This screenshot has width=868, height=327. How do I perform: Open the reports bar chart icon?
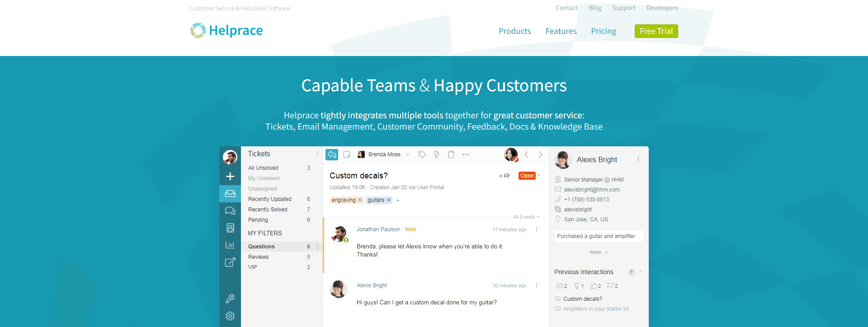tap(230, 245)
